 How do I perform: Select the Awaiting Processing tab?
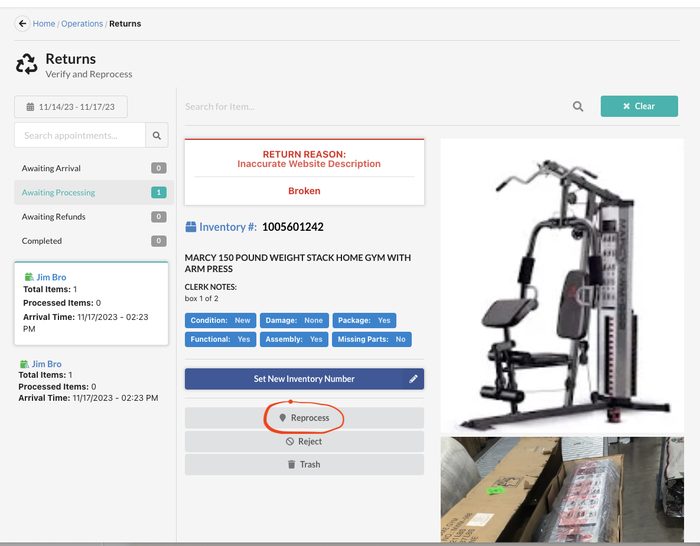pos(94,192)
